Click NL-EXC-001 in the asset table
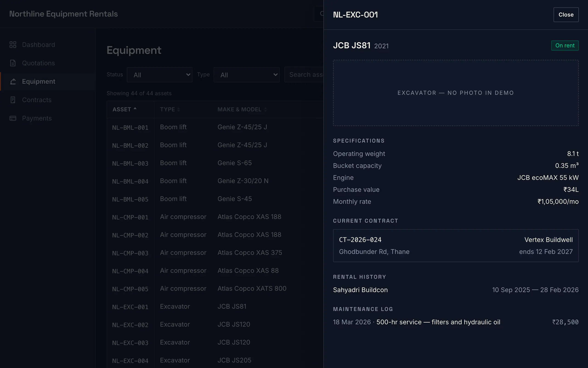This screenshot has height=368, width=588. (130, 307)
